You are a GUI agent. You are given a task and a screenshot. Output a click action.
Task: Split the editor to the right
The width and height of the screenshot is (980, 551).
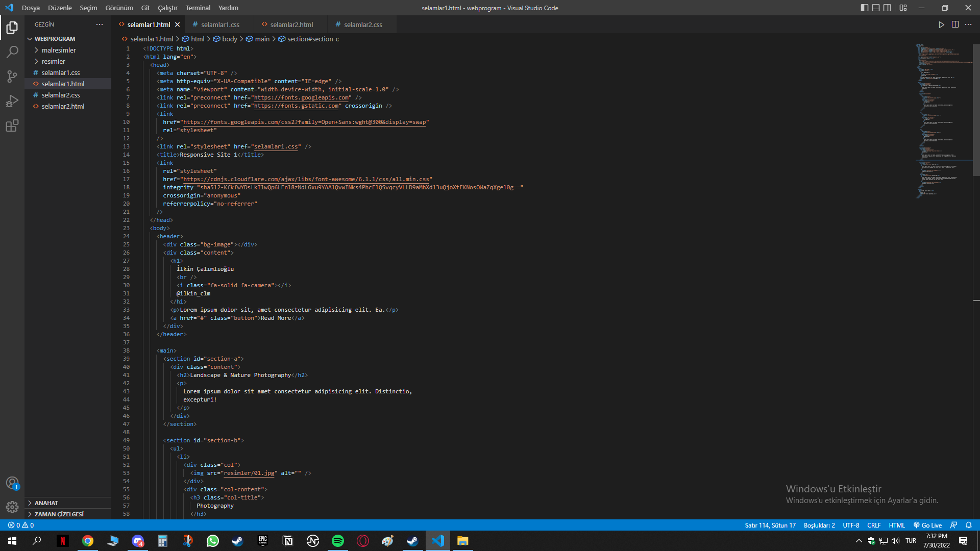(955, 24)
